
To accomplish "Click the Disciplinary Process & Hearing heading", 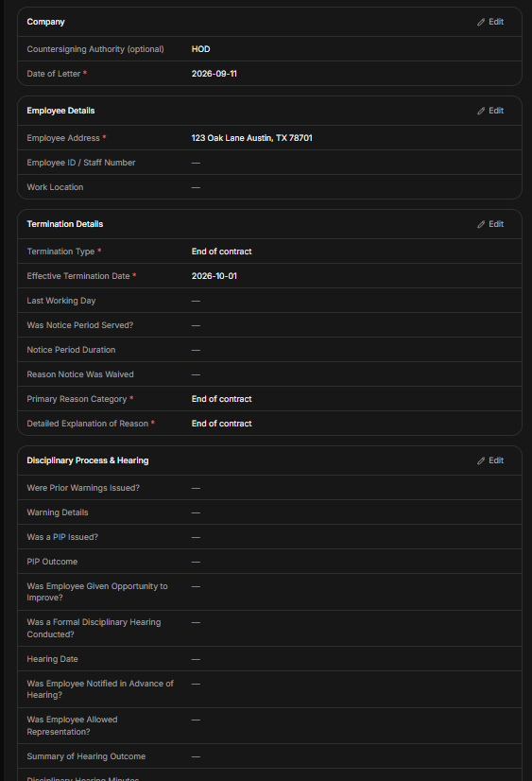I will [88, 460].
